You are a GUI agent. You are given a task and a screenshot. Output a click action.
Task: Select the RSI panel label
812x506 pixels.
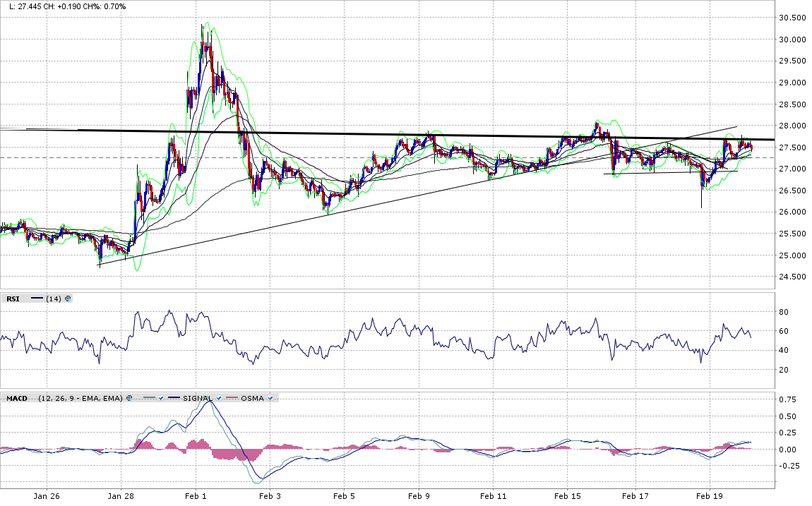[x=13, y=299]
